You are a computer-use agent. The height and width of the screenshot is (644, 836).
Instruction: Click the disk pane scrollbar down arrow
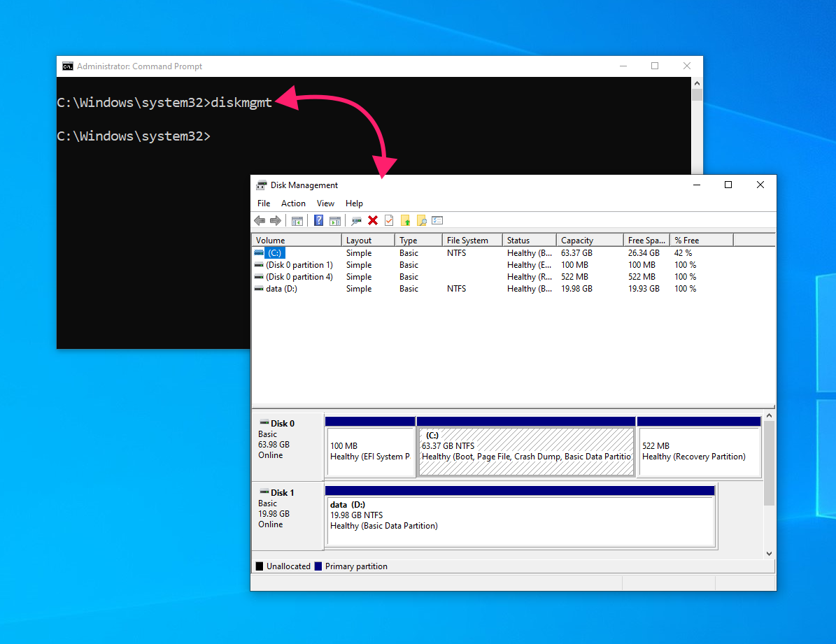pyautogui.click(x=769, y=553)
